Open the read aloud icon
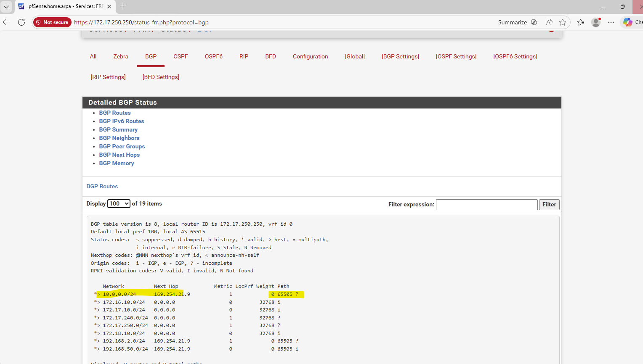Image resolution: width=643 pixels, height=364 pixels. point(549,22)
